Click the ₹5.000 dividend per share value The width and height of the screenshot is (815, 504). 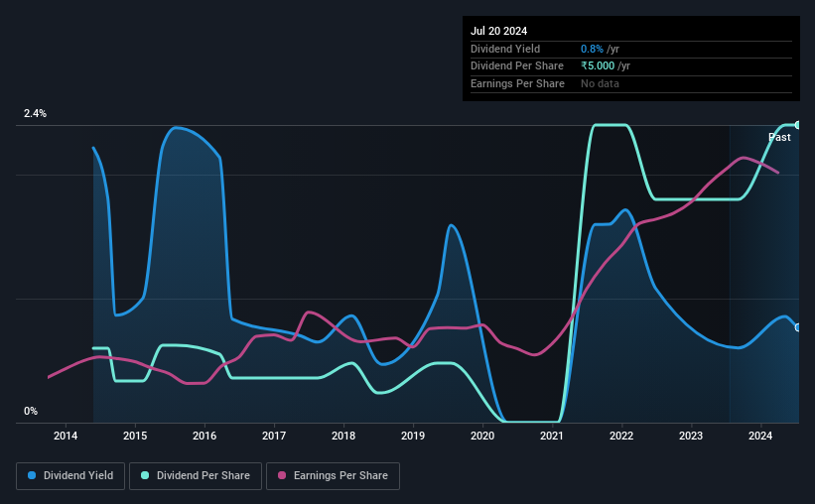coord(598,66)
